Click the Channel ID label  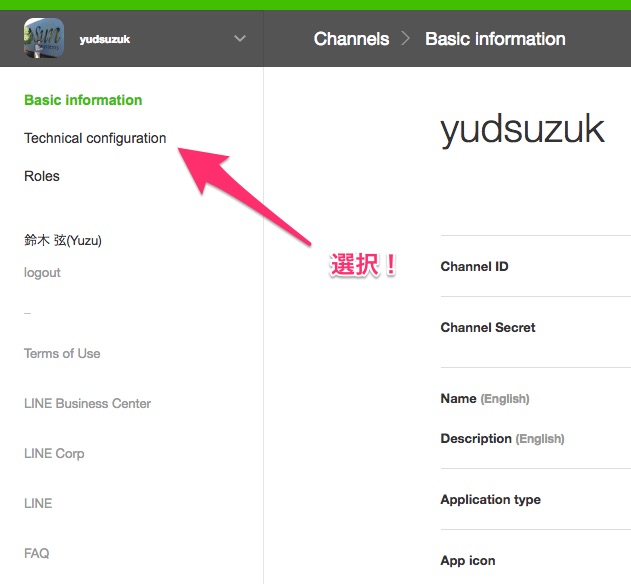(474, 266)
